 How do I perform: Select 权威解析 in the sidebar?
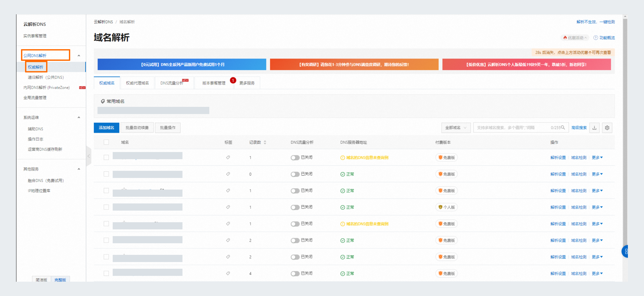[36, 67]
